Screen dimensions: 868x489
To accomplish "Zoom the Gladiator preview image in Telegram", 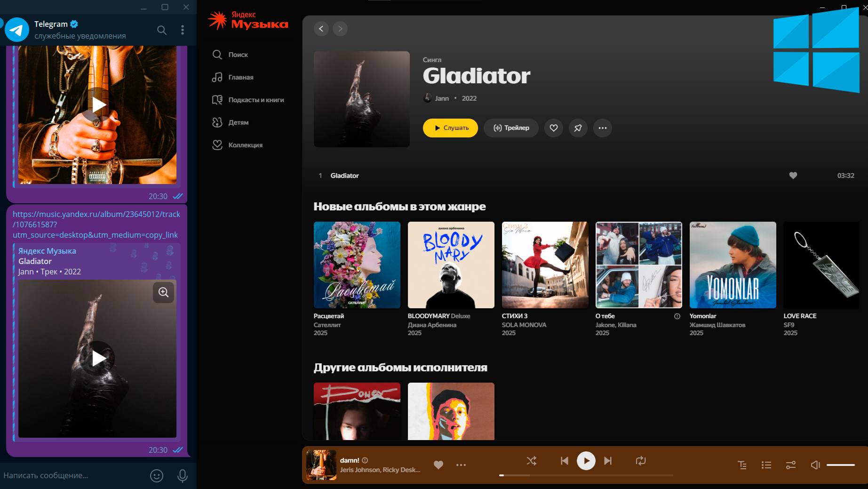I will [x=164, y=292].
